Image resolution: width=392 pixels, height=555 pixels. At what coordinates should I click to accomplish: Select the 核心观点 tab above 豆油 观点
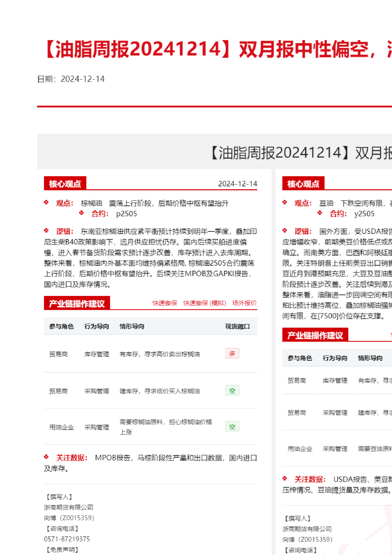tap(303, 184)
